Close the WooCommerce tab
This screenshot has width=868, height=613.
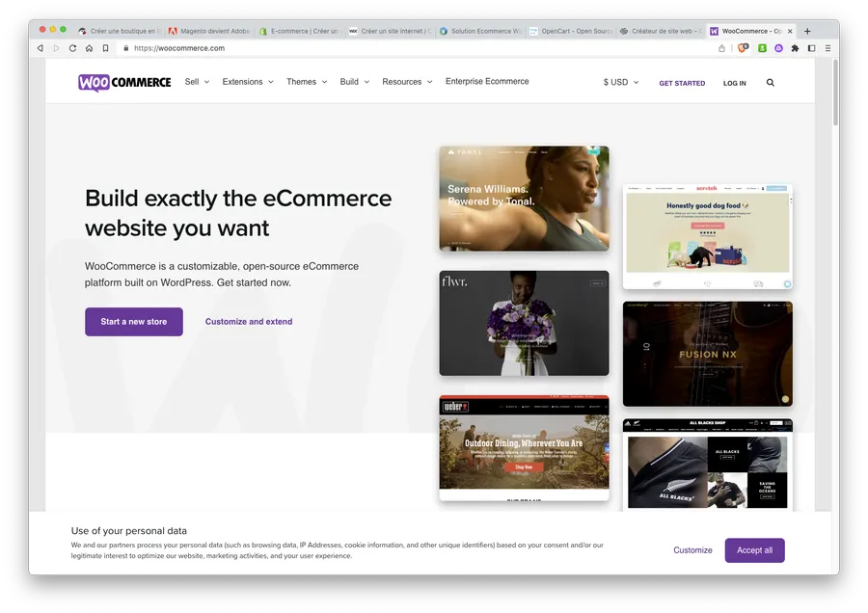click(790, 31)
